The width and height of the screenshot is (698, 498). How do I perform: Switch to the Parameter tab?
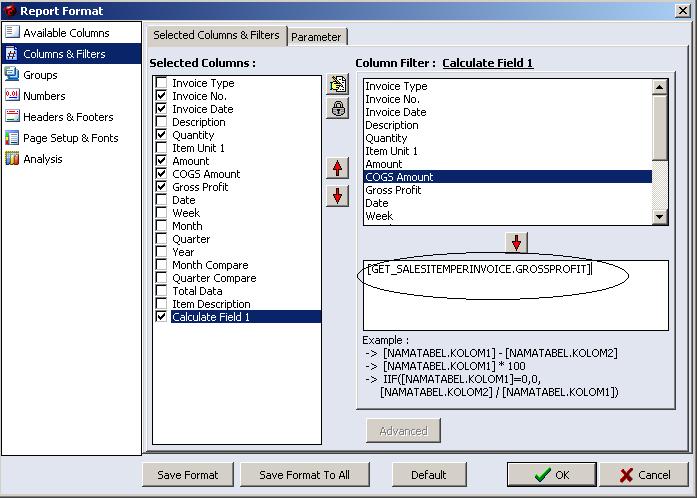[316, 37]
